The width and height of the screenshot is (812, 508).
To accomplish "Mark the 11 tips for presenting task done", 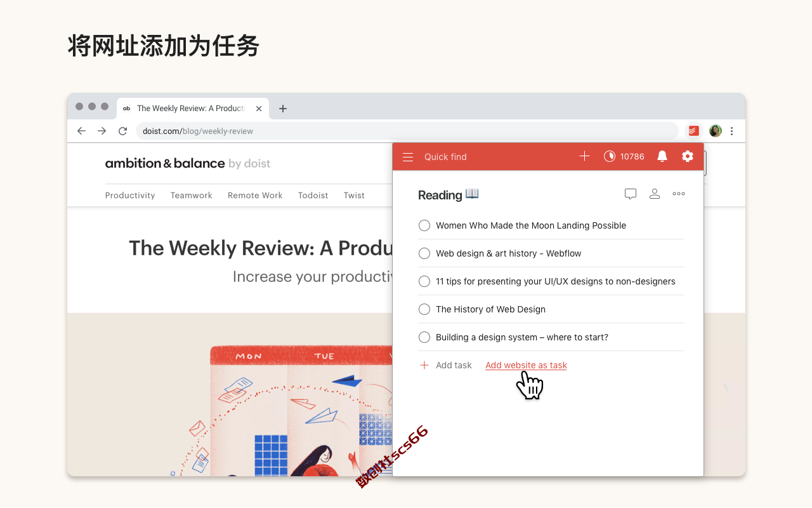I will tap(424, 281).
